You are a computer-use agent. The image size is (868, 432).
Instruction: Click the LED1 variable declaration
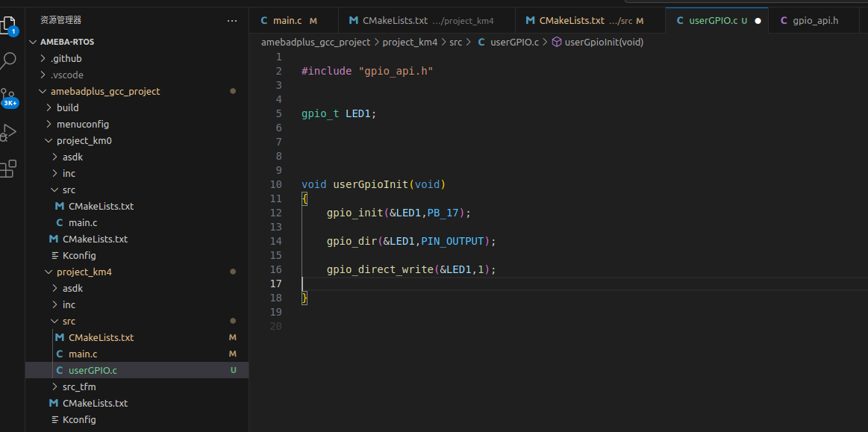click(x=358, y=114)
